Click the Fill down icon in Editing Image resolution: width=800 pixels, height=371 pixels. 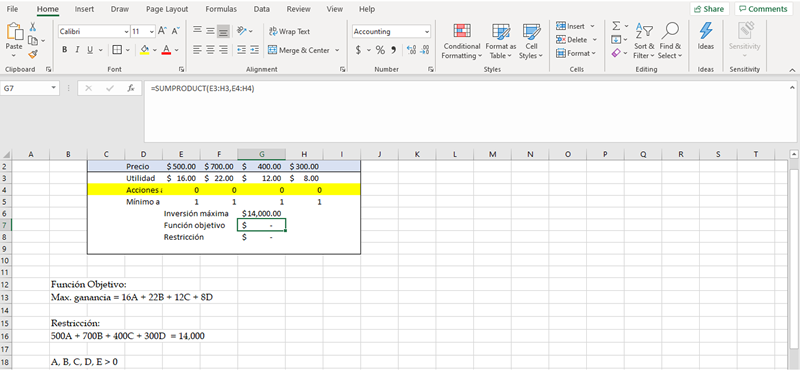616,39
